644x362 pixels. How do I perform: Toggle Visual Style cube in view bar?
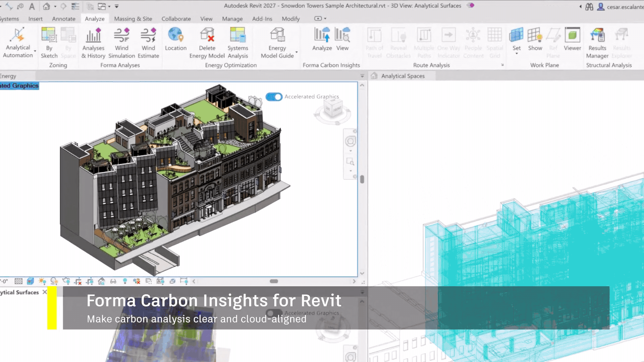click(31, 281)
